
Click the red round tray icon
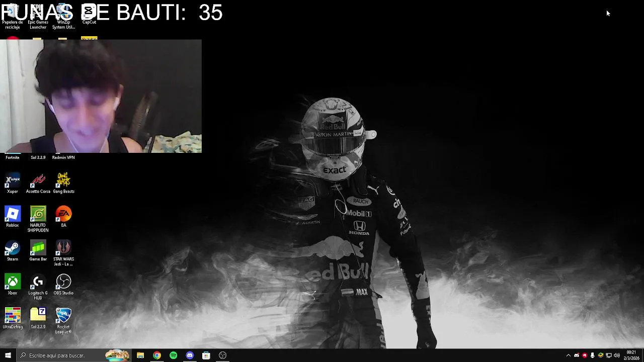585,355
